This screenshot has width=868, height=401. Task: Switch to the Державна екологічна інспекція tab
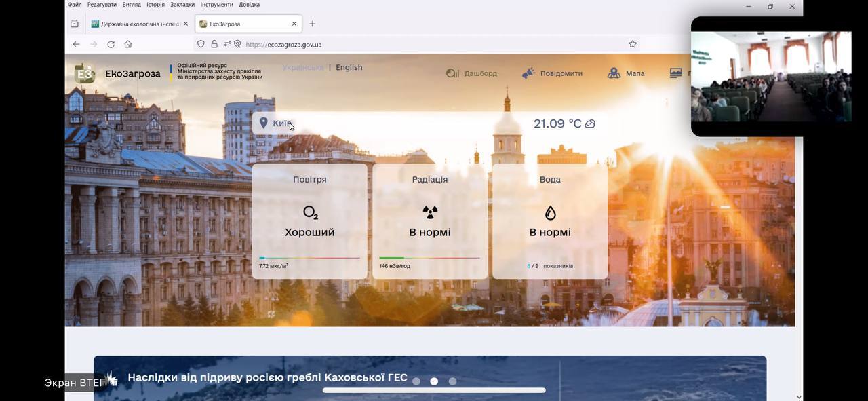[x=140, y=24]
